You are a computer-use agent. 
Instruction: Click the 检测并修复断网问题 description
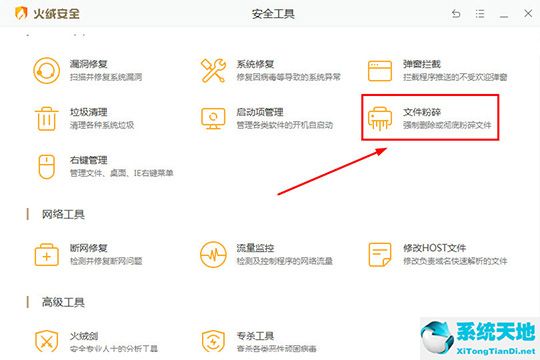coord(106,261)
